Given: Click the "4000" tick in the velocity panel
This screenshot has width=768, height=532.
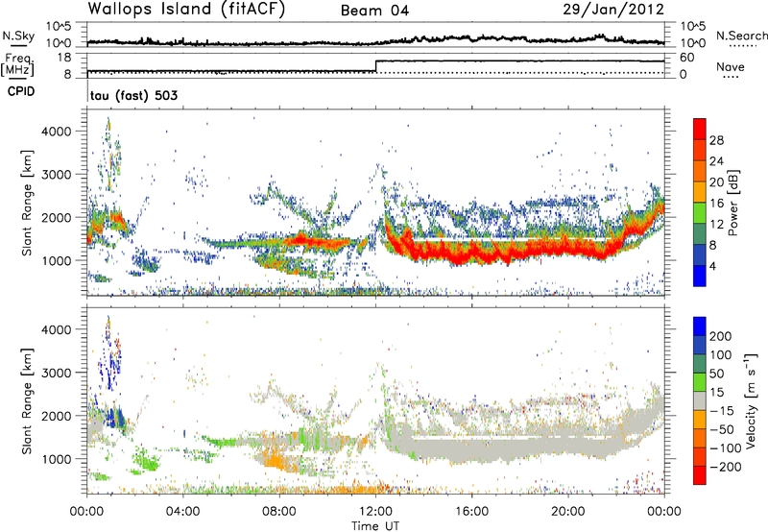Looking at the screenshot, I should coord(56,329).
